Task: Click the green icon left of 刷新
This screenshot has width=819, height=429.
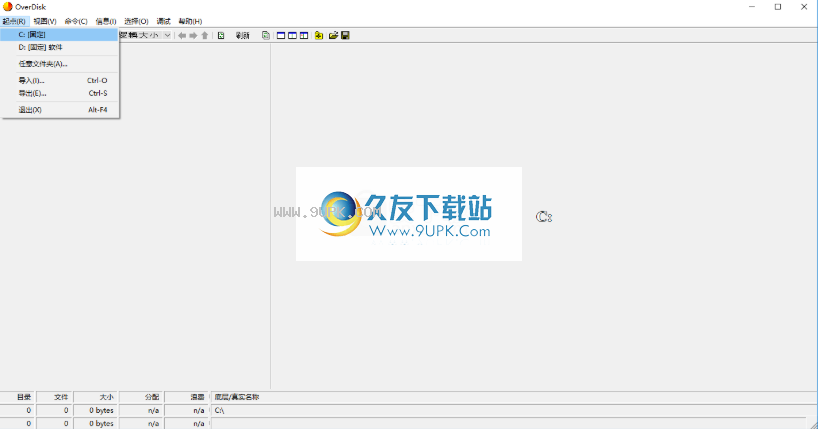Action: click(221, 36)
